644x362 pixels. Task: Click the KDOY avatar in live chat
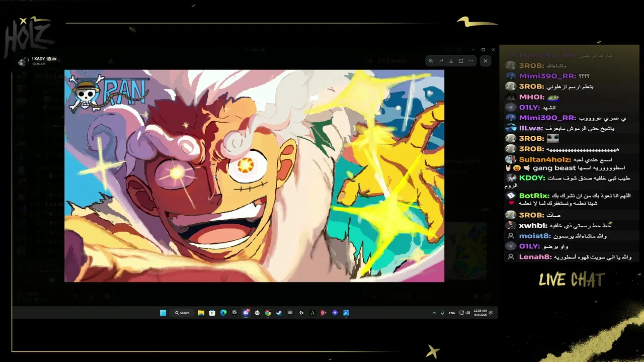[x=511, y=178]
